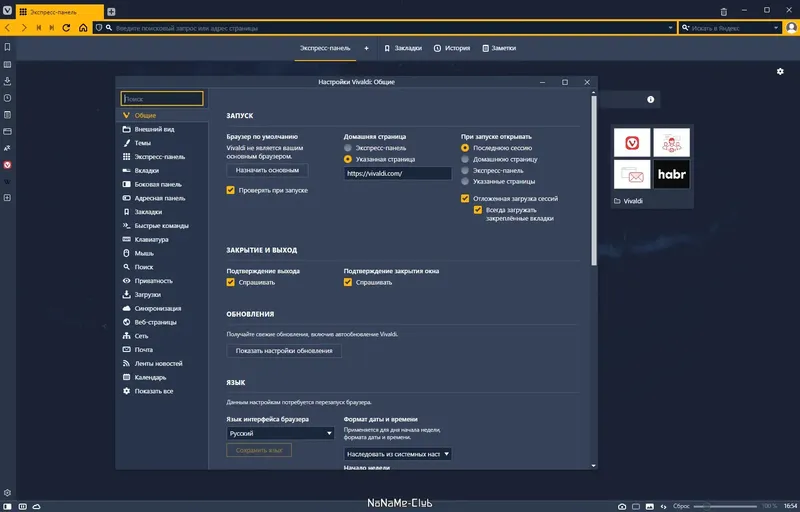Click the gear icon on the start page
This screenshot has width=800, height=512.
pos(780,71)
